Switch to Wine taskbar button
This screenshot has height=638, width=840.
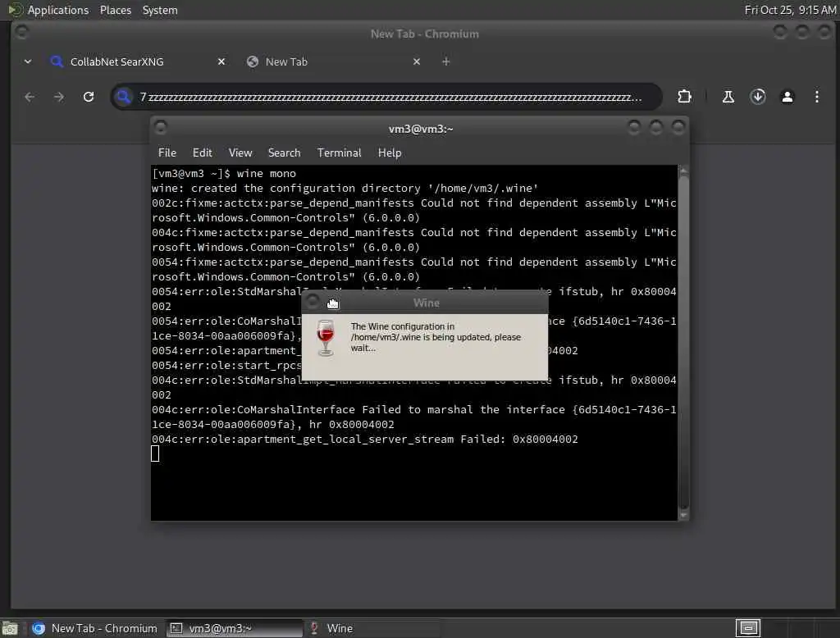click(372, 628)
